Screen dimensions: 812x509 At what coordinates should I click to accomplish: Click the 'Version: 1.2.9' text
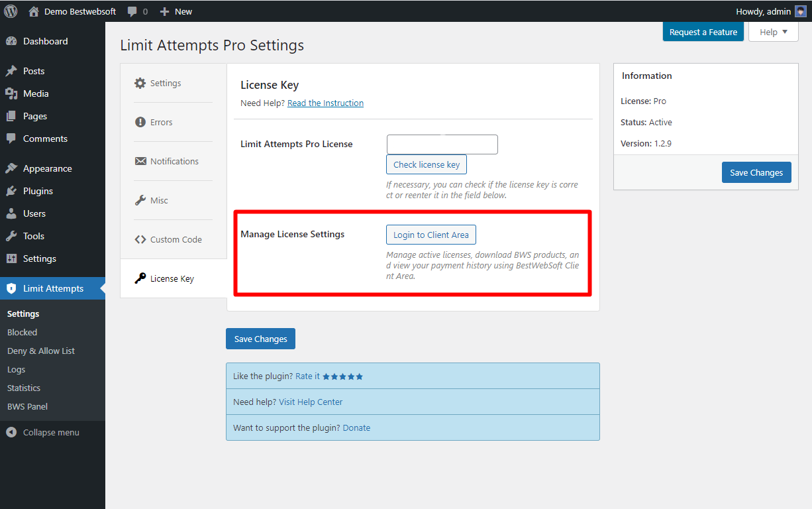click(x=646, y=143)
